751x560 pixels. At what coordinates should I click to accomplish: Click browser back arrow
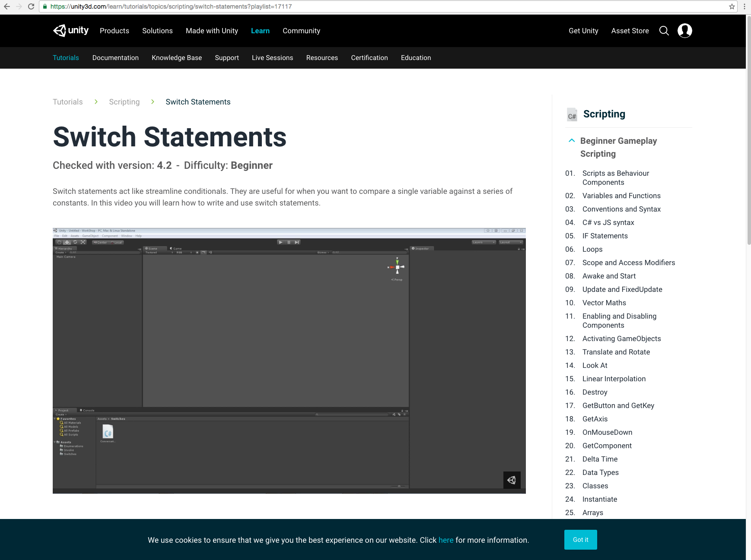click(x=7, y=6)
